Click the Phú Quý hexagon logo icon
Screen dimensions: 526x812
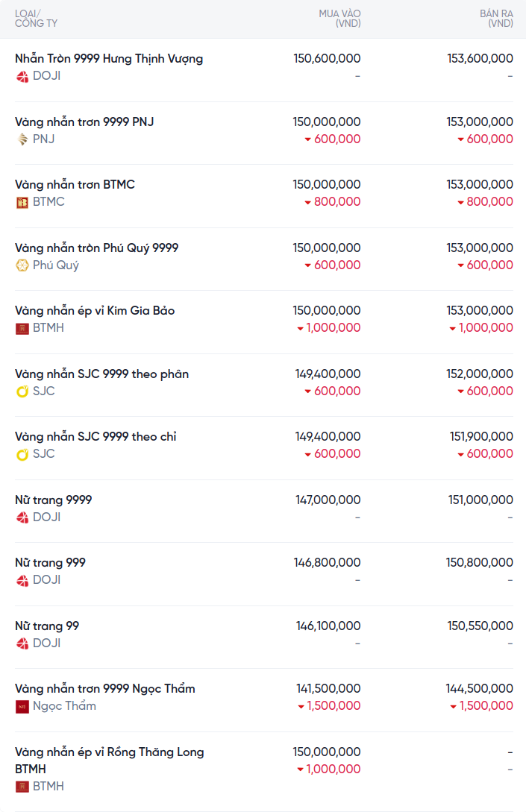tap(22, 265)
